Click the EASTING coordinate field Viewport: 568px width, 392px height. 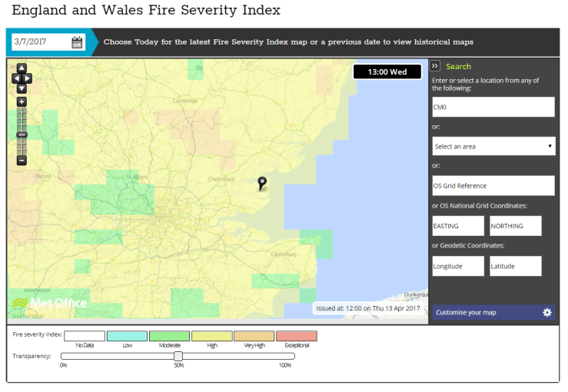[458, 226]
